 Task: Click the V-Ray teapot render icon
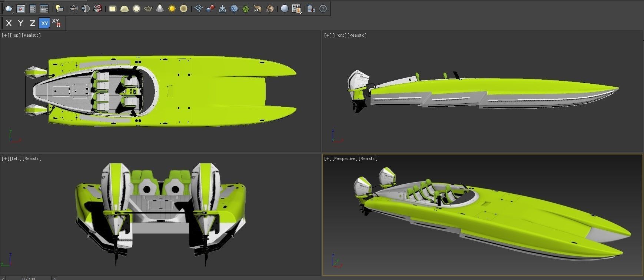pyautogui.click(x=9, y=9)
